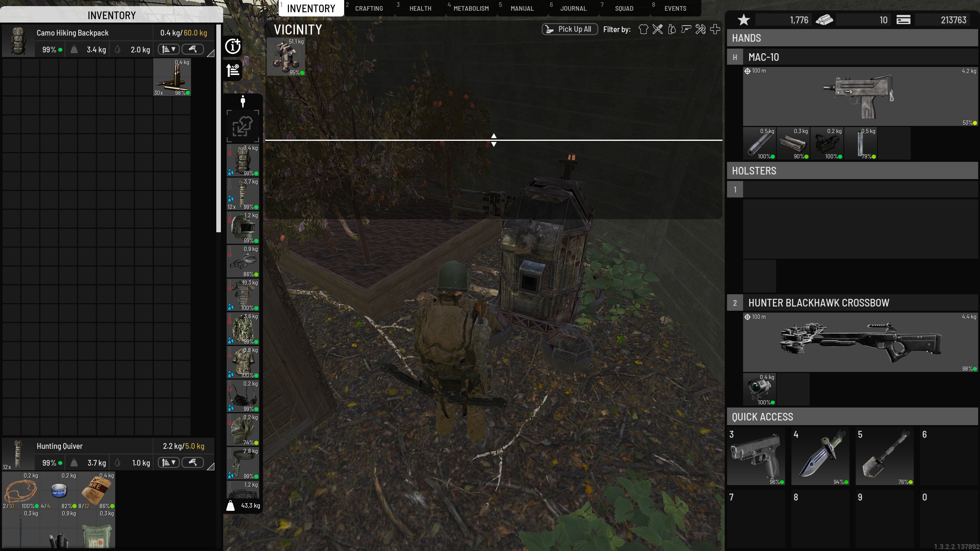Click the character silhouette icon
Viewport: 980px width, 551px height.
(x=243, y=101)
